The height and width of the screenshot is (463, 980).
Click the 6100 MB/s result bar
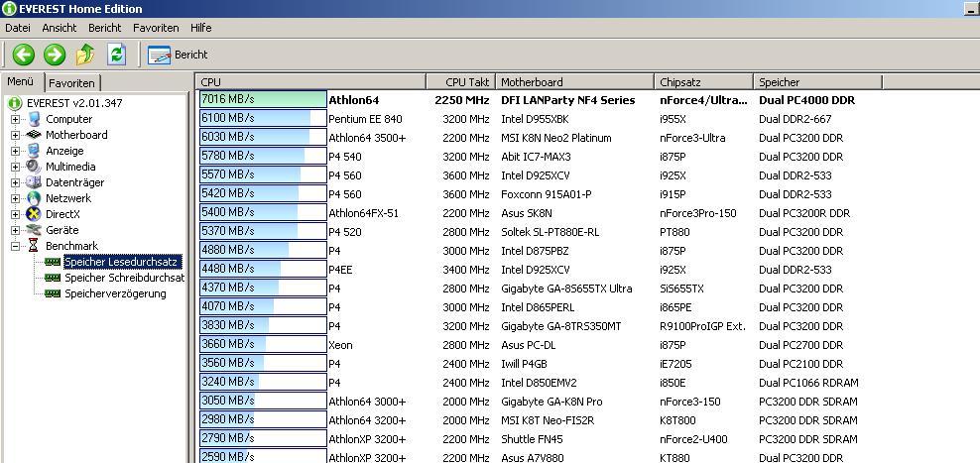coord(263,119)
